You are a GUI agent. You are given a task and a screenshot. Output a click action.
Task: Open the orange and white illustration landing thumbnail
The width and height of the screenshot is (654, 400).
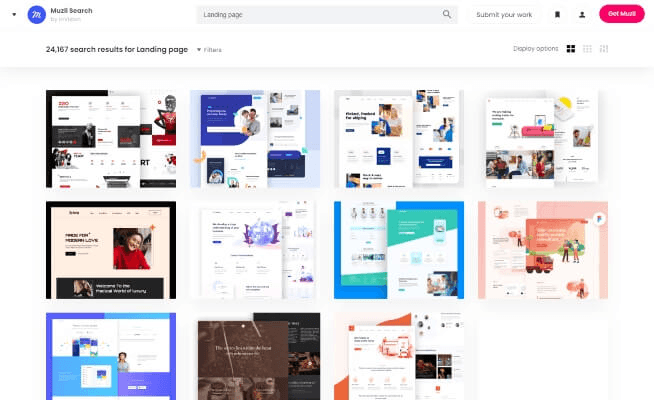399,356
